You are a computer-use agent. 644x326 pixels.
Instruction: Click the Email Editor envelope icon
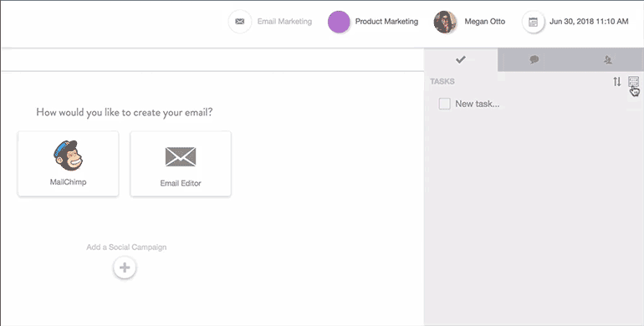181,157
